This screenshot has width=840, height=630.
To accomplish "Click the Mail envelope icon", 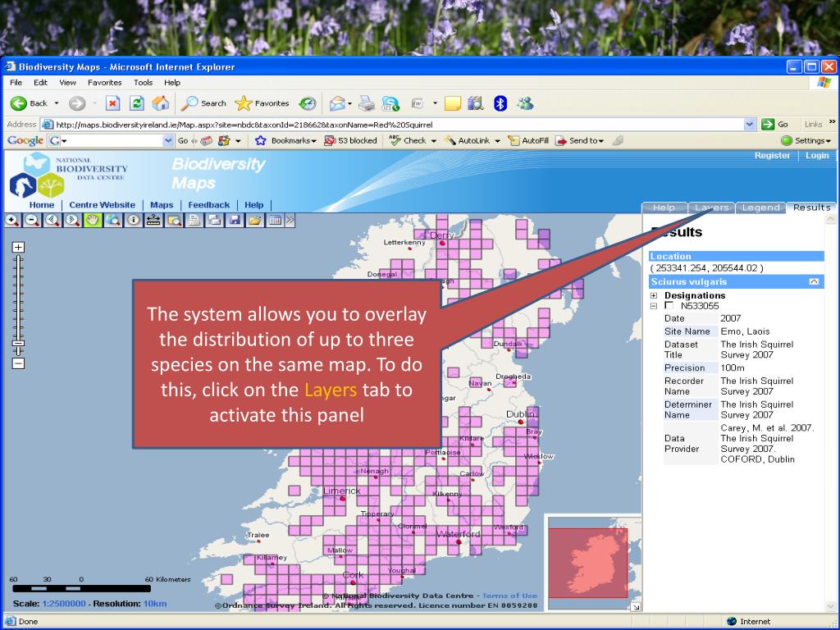I will click(337, 103).
